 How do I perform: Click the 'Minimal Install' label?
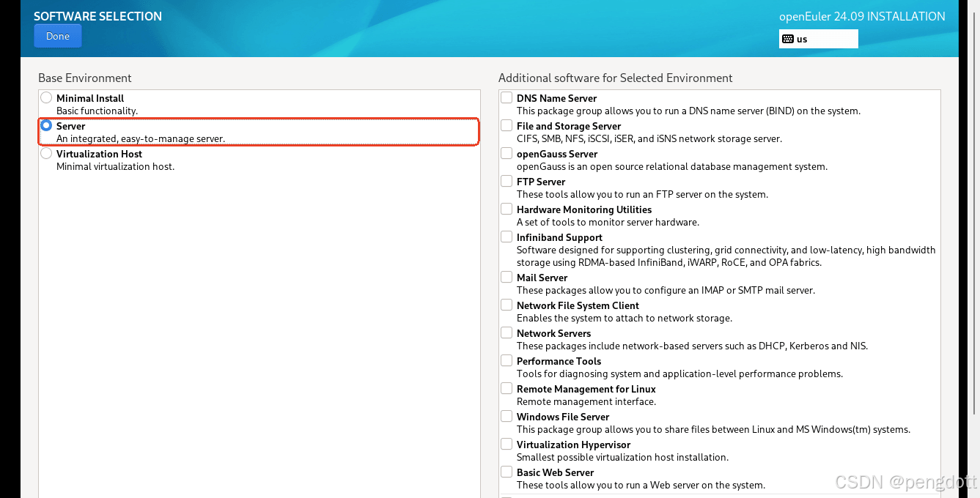[x=90, y=98]
